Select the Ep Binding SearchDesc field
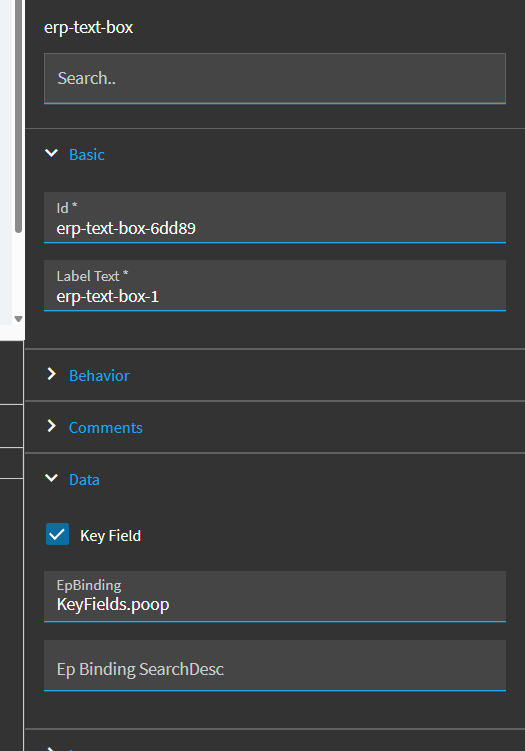The image size is (525, 751). (x=275, y=665)
